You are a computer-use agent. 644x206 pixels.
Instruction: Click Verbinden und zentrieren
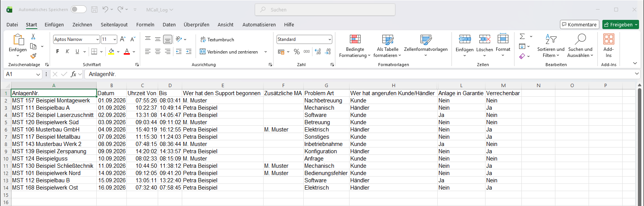229,52
